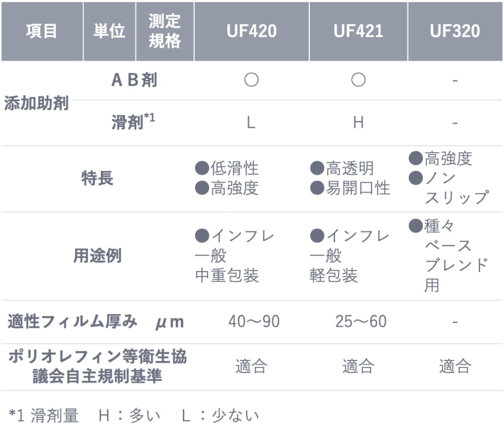Click the *1 superscript next to 滑剤
The width and height of the screenshot is (504, 436).
[x=150, y=118]
